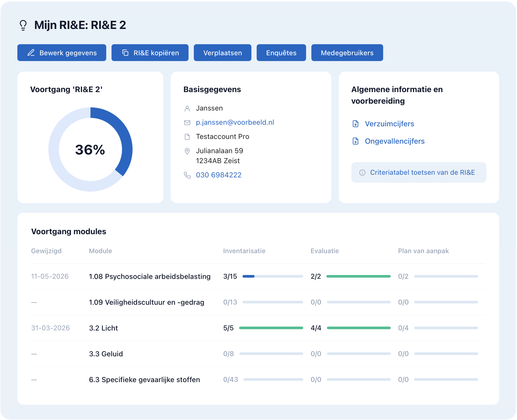Click Inventarisatie progress bar for 3.2 Licht
This screenshot has width=517, height=420.
(271, 328)
